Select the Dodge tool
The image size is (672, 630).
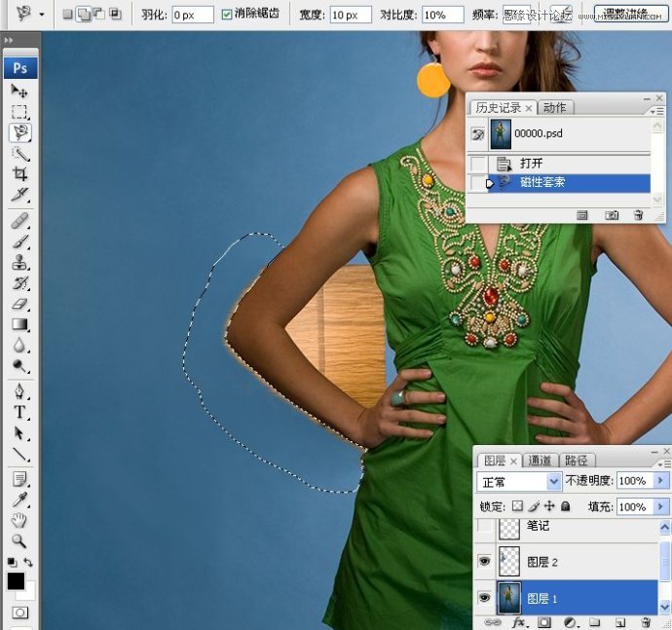[19, 365]
